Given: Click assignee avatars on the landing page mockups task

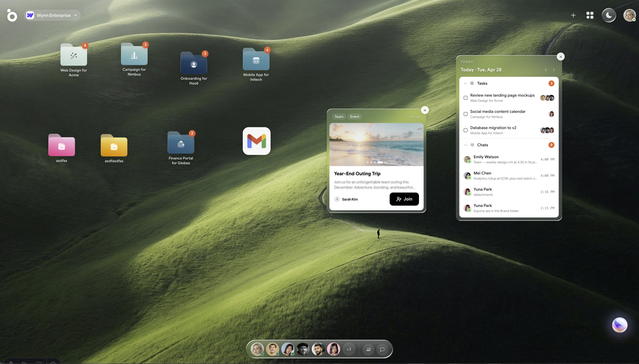Looking at the screenshot, I should [x=547, y=98].
